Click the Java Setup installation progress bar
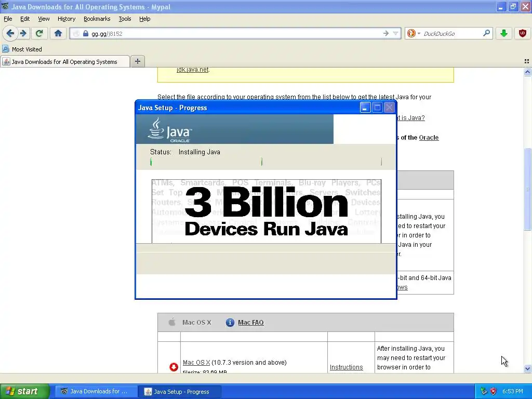The width and height of the screenshot is (532, 399). pyautogui.click(x=266, y=162)
